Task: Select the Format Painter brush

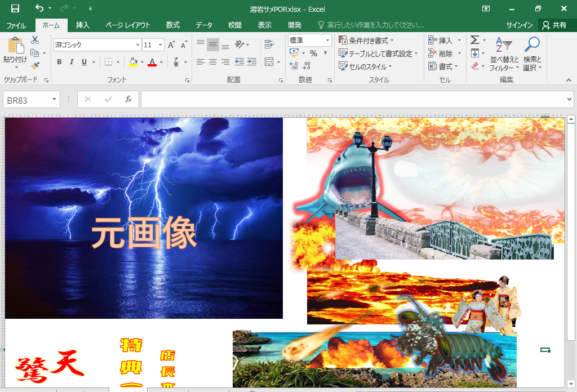Action: (x=35, y=66)
